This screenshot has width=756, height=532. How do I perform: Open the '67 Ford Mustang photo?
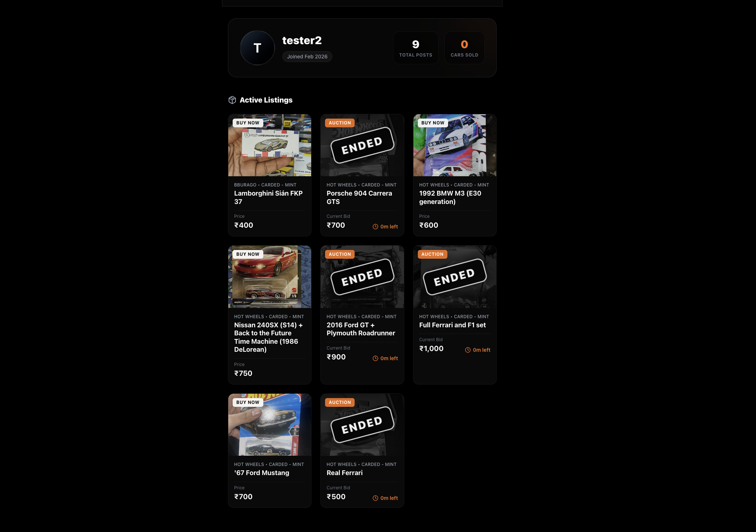point(270,425)
